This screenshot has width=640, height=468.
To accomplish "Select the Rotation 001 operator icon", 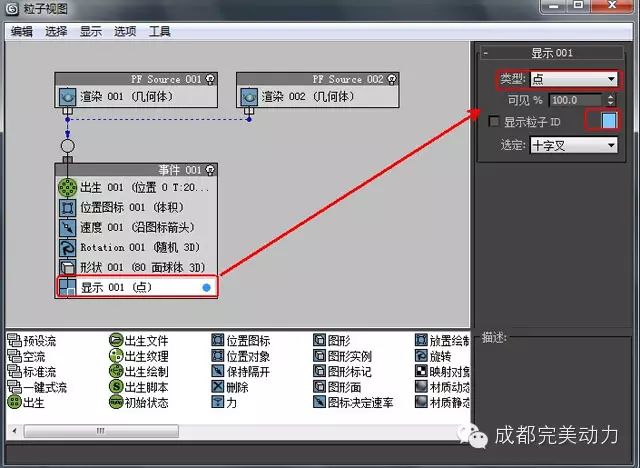I will [x=67, y=248].
